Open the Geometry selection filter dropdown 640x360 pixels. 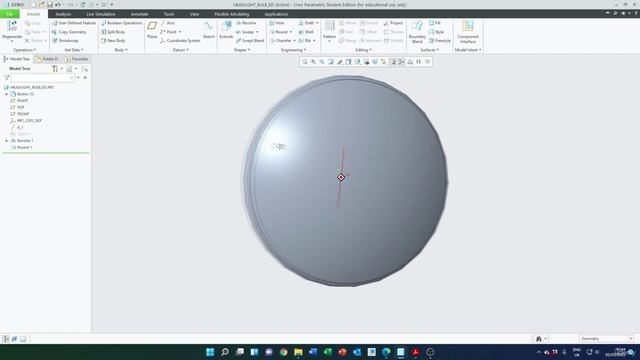(606, 339)
